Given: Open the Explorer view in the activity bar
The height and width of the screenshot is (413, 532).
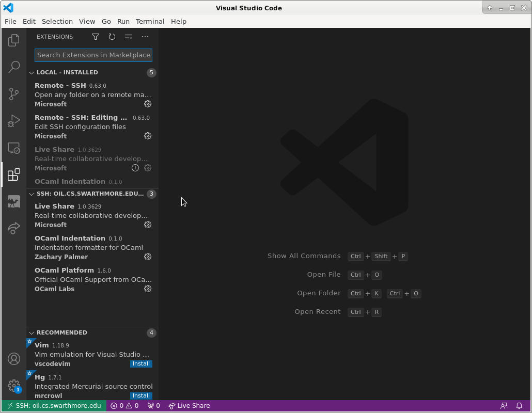Looking at the screenshot, I should 13,40.
